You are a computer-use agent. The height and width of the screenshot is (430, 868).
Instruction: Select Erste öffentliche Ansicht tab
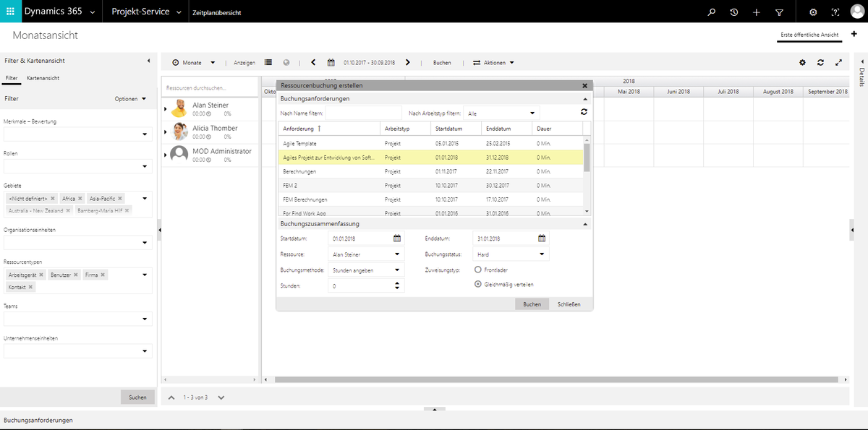(x=809, y=35)
